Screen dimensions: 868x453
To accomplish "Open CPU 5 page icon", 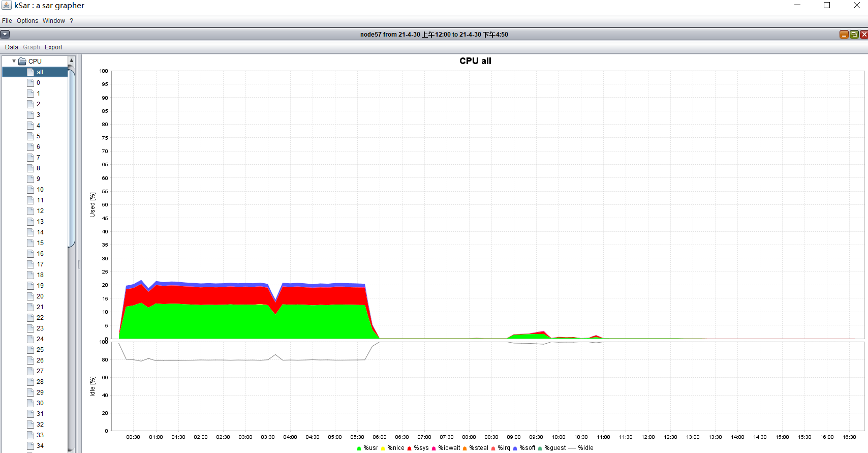I will click(x=30, y=136).
